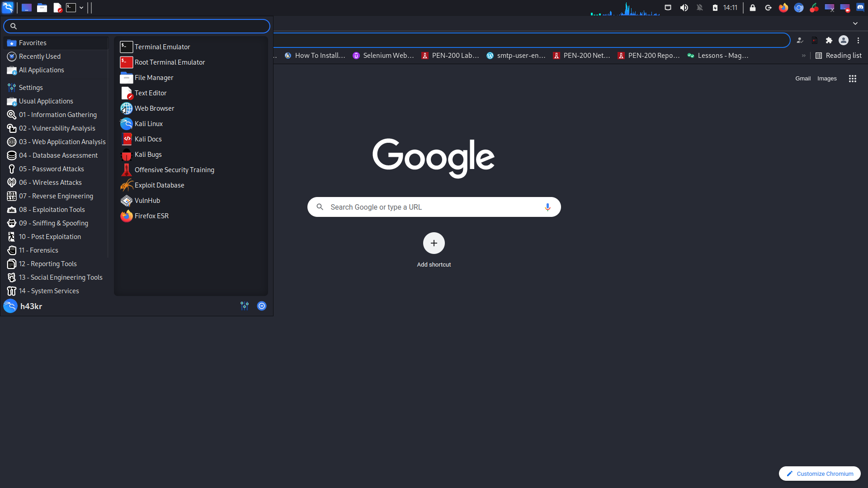Image resolution: width=868 pixels, height=488 pixels.
Task: Open Kali Bugs entry
Action: [148, 155]
